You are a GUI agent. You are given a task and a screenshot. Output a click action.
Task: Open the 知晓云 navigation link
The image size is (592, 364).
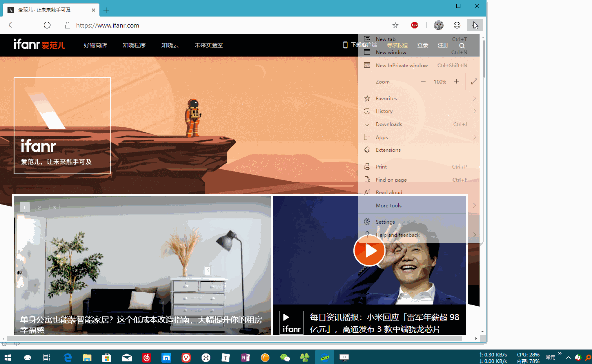click(170, 45)
